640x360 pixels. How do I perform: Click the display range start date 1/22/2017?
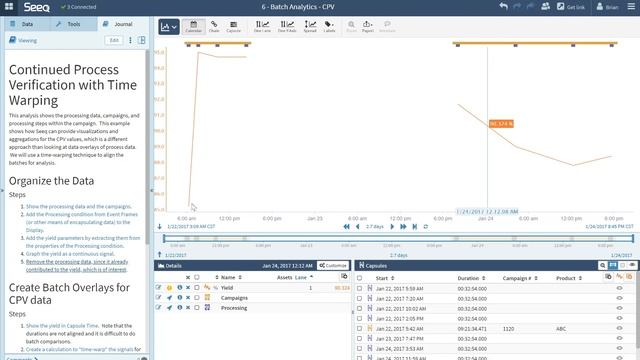pos(191,227)
